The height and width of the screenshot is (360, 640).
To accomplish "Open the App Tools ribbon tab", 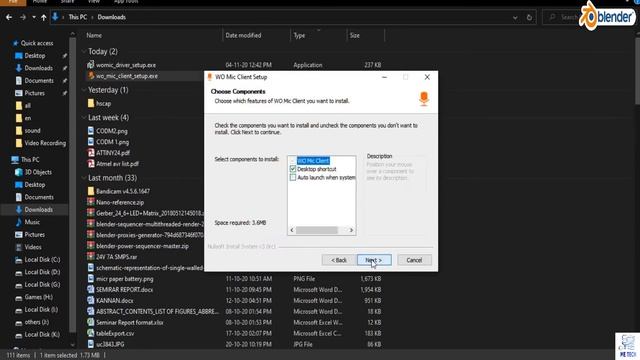I will coord(126,2).
